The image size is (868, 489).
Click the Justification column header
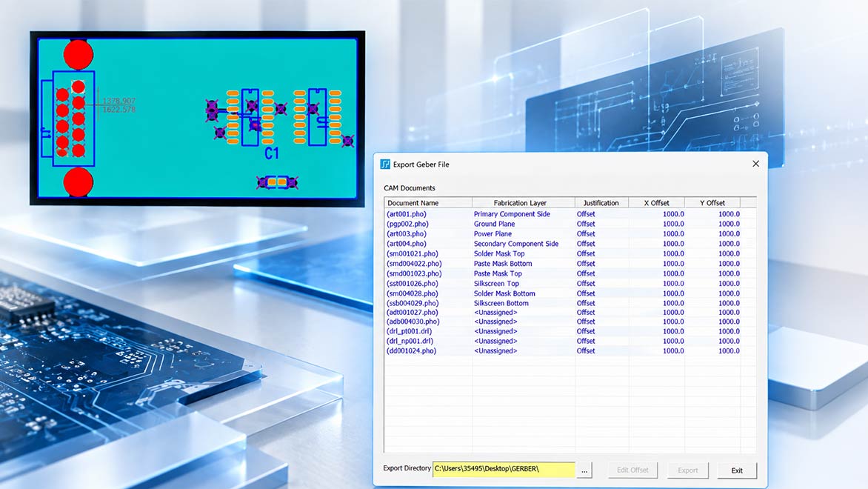click(x=601, y=203)
